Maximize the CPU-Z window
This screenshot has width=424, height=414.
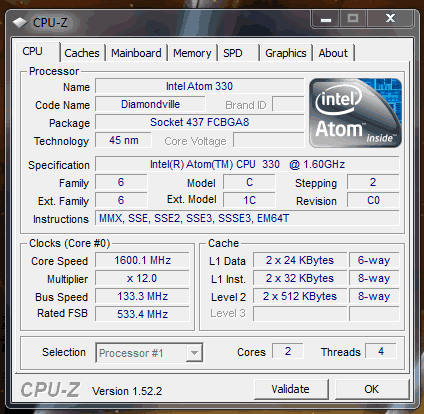coord(353,19)
